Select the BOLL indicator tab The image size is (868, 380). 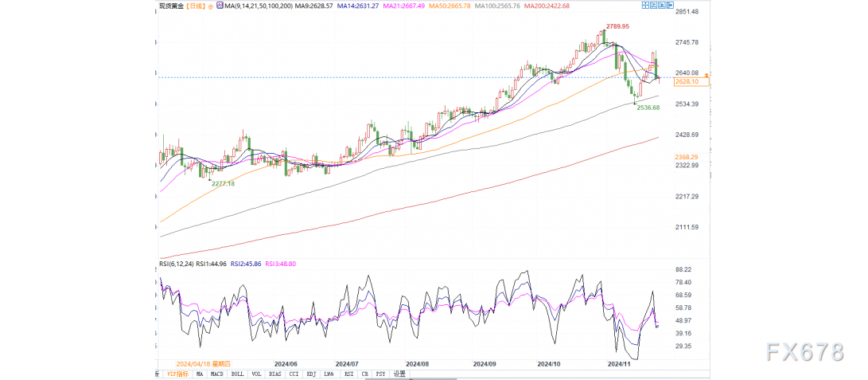pos(236,374)
